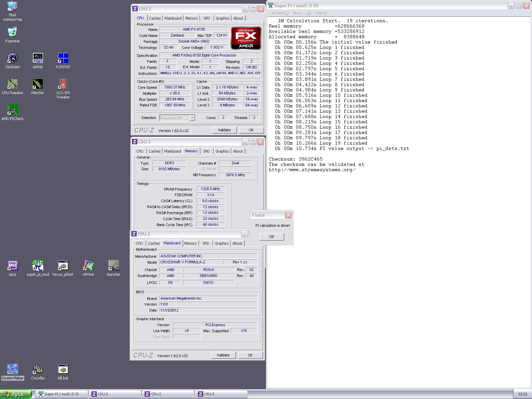
Task: Click the Core Voltage value 1.932 V
Action: tap(217, 47)
